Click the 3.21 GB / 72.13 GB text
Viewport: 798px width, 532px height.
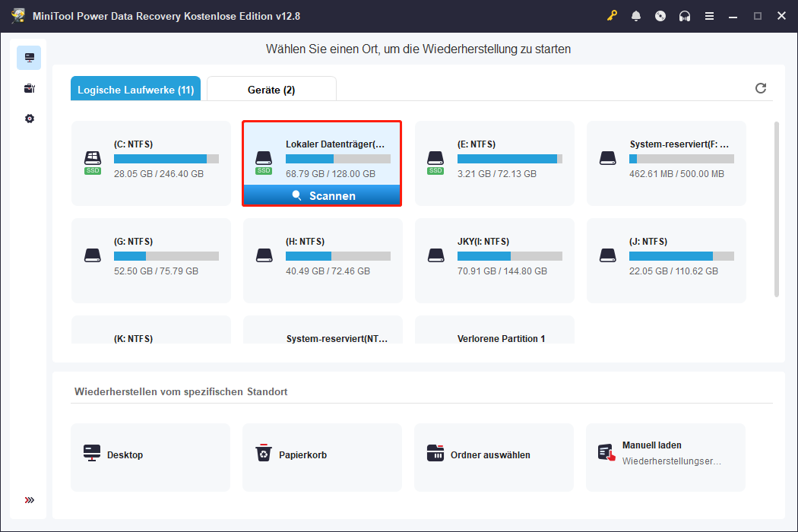497,174
